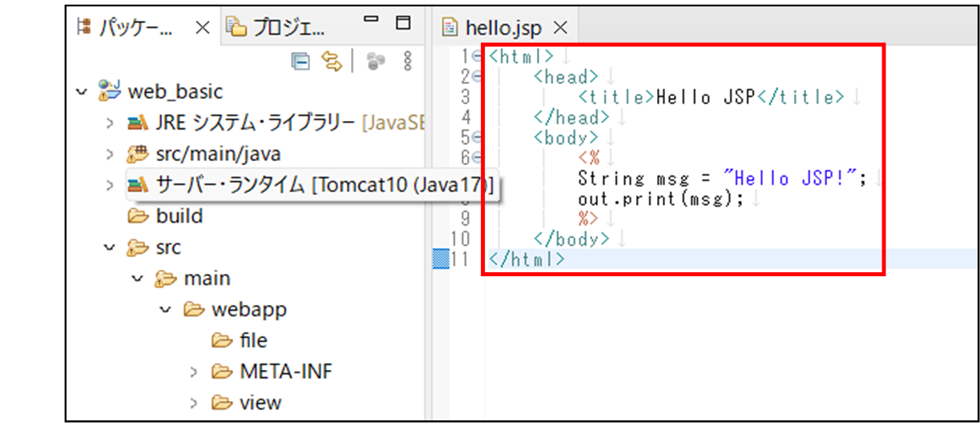This screenshot has width=980, height=426.
Task: Expand the view folder node
Action: 195,403
